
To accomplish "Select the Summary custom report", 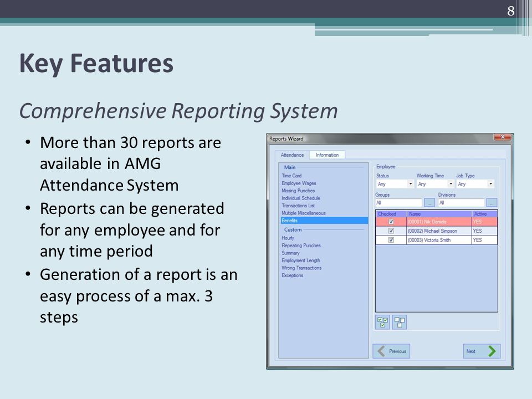I will [x=290, y=253].
